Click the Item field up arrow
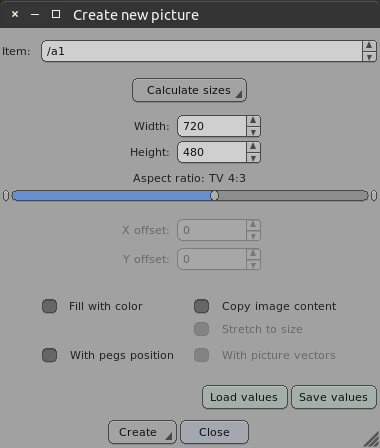 (369, 46)
